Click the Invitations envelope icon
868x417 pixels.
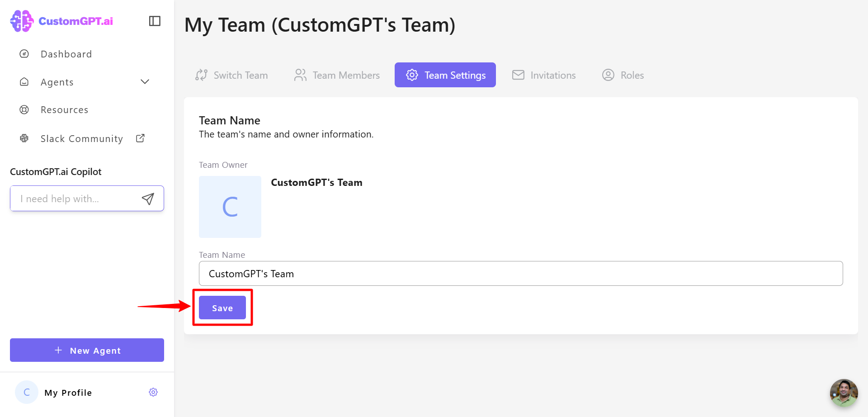518,75
